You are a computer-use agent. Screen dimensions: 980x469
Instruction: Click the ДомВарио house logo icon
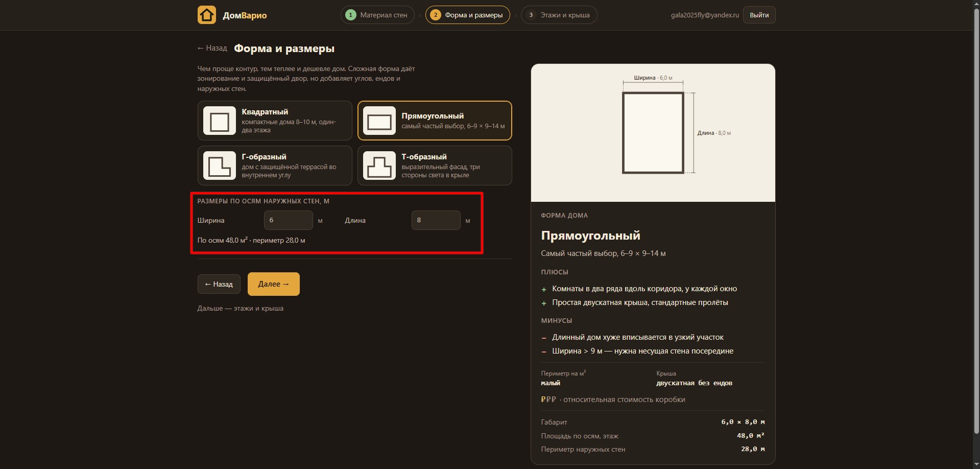tap(207, 15)
